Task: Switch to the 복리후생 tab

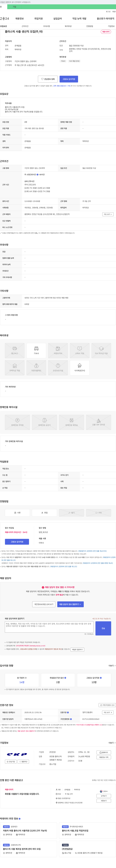Action: [x=68, y=26]
